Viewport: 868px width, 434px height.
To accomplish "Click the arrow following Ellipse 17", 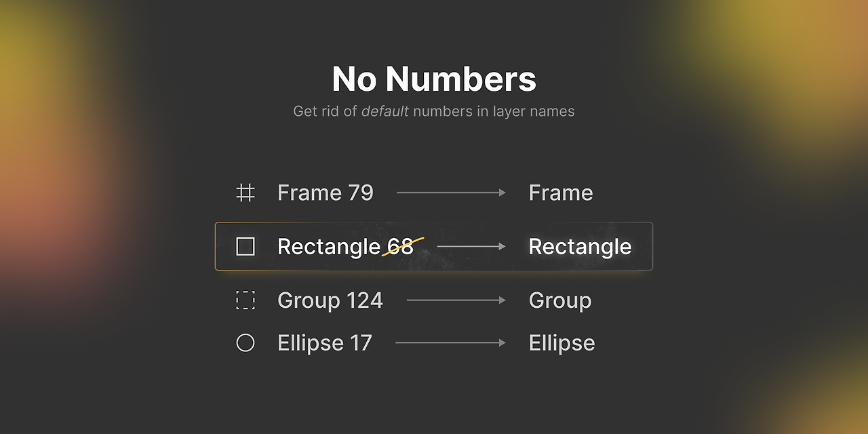I will 450,343.
